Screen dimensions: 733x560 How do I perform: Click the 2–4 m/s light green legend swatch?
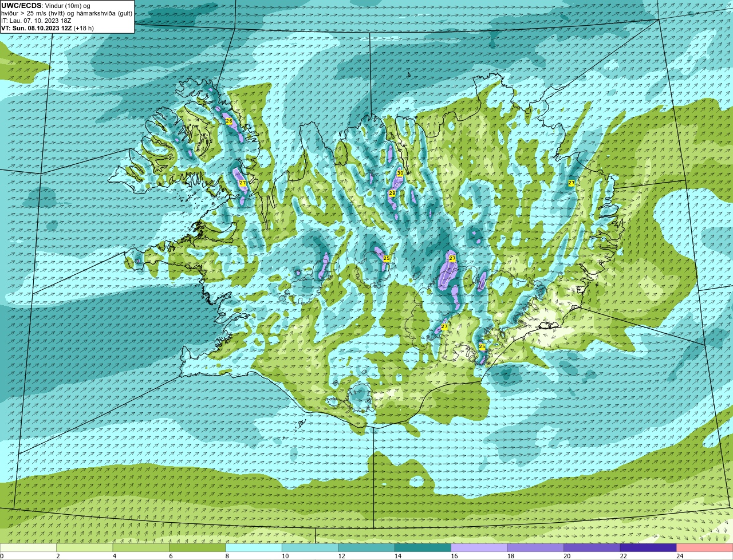(x=85, y=547)
